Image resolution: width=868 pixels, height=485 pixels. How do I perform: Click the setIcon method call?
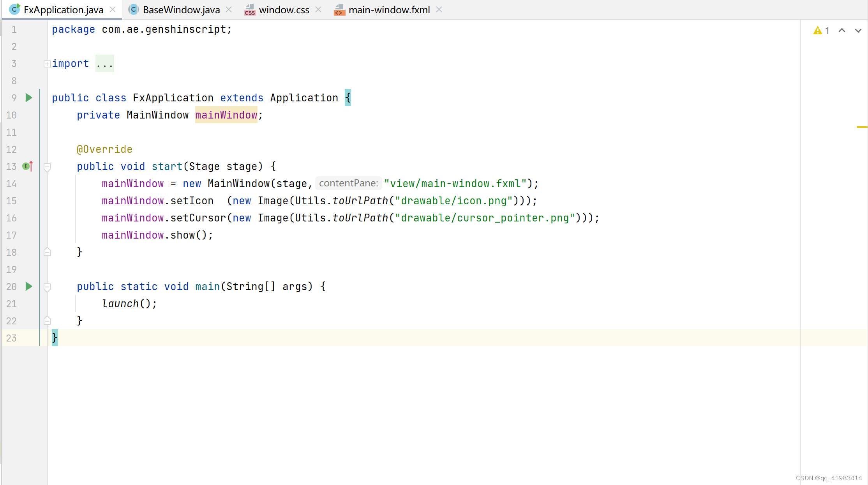pyautogui.click(x=192, y=201)
